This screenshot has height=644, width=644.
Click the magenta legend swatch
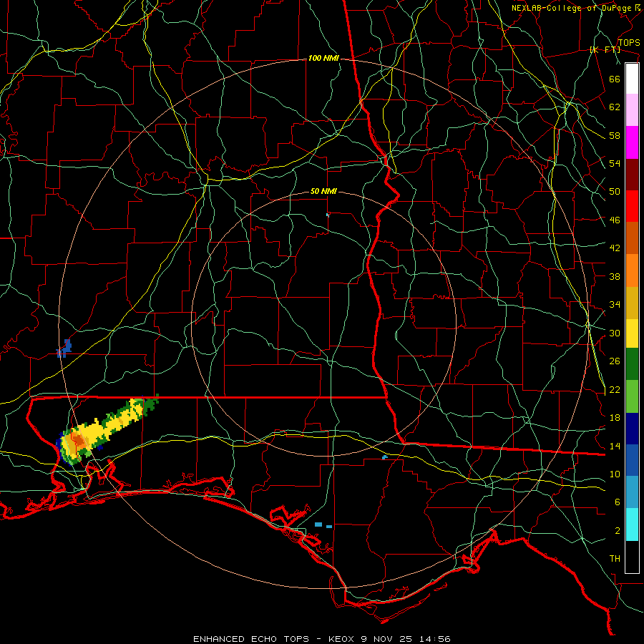tap(632, 142)
